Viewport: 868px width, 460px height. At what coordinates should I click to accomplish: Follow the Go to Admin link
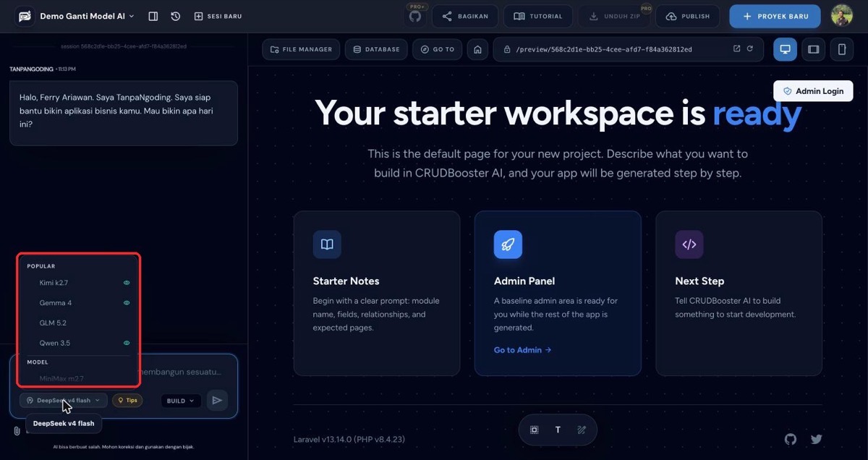(x=522, y=350)
